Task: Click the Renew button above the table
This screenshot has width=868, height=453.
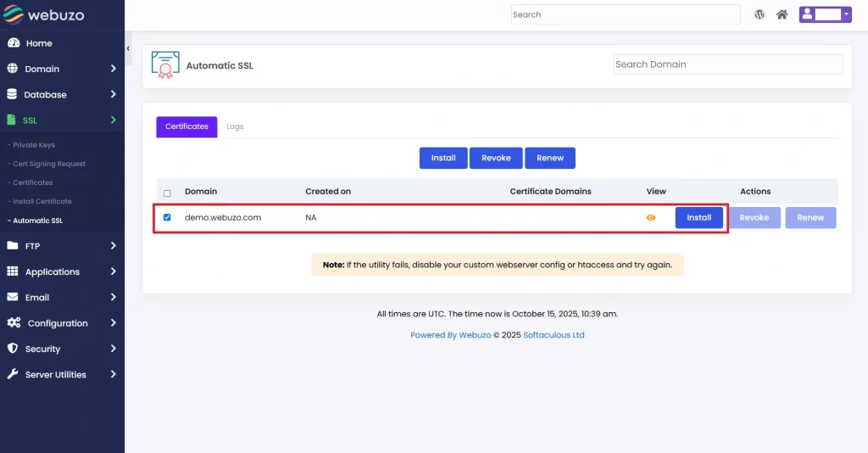Action: (x=550, y=158)
